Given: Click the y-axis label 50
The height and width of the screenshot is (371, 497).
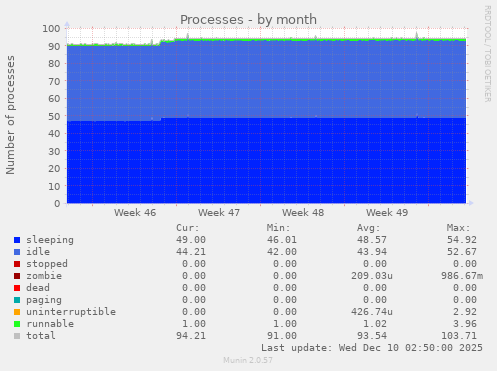Looking at the screenshot, I should tap(54, 116).
